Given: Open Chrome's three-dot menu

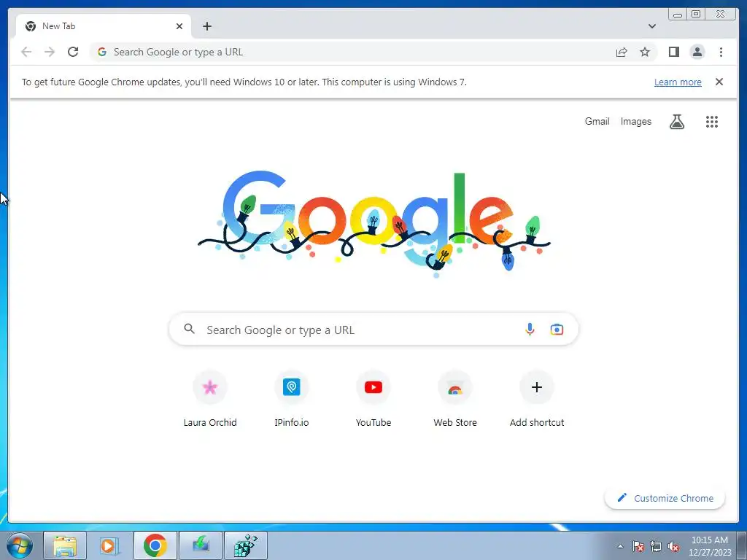Looking at the screenshot, I should click(x=721, y=52).
